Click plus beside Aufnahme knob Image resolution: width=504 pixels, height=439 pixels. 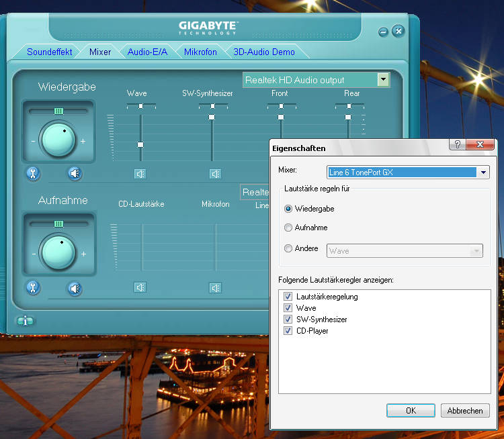point(83,254)
